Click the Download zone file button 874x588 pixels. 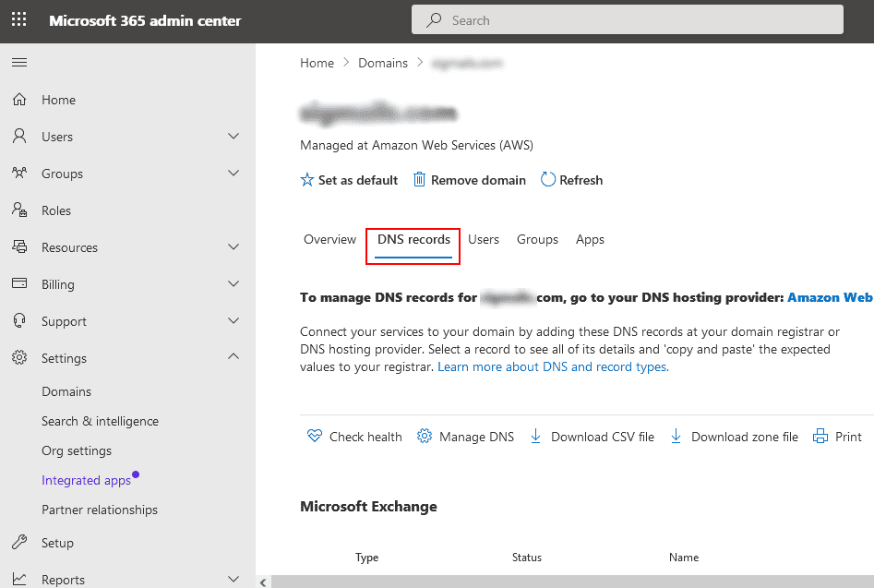[x=735, y=437]
